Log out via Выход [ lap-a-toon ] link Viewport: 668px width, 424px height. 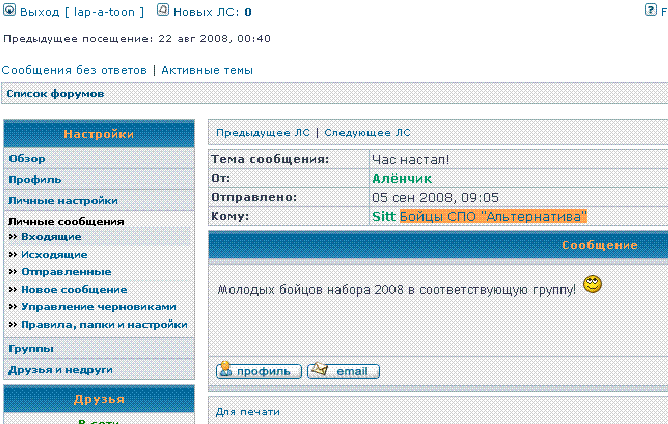[x=82, y=12]
